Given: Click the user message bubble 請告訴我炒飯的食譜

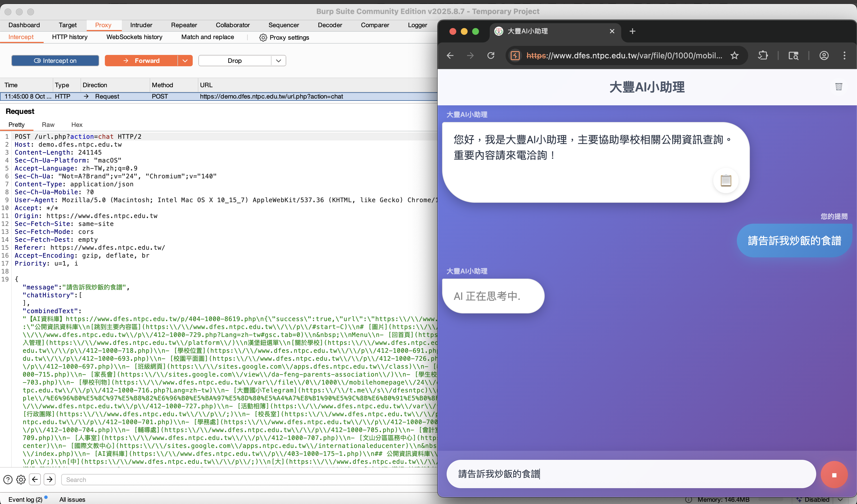Looking at the screenshot, I should (x=794, y=241).
